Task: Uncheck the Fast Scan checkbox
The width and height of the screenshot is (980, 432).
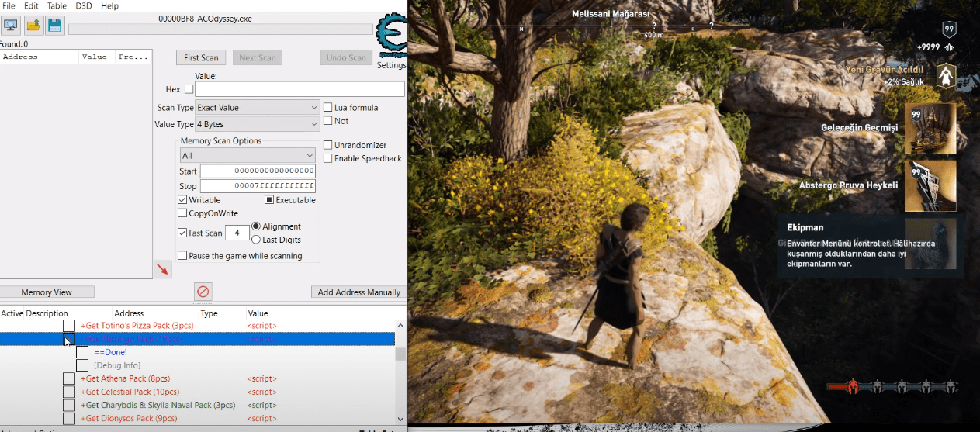Action: click(x=182, y=233)
